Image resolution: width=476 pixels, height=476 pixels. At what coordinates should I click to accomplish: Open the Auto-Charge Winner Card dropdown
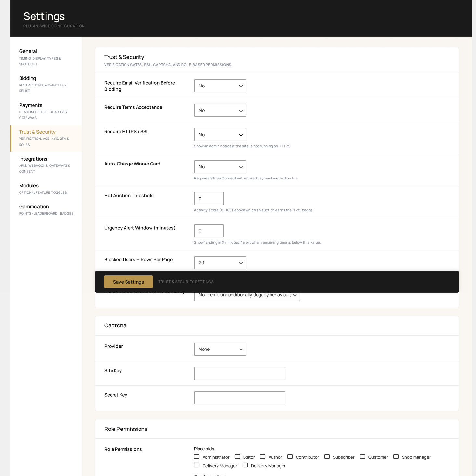point(220,167)
